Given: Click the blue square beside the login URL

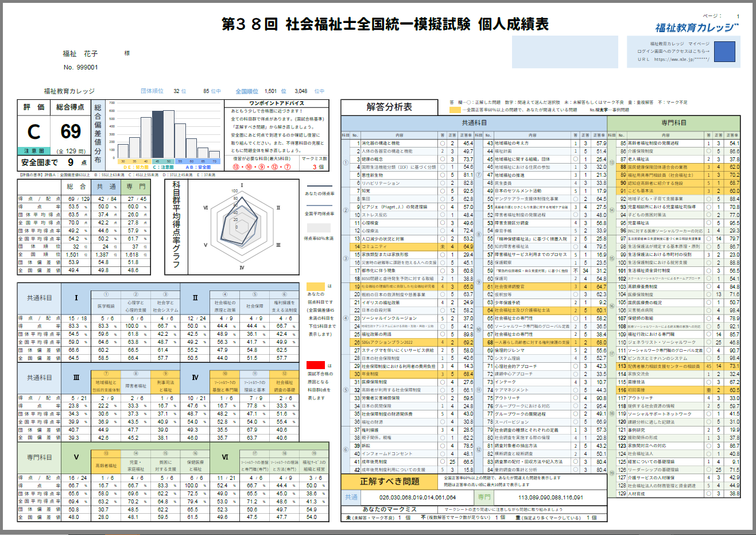Looking at the screenshot, I should tap(724, 51).
